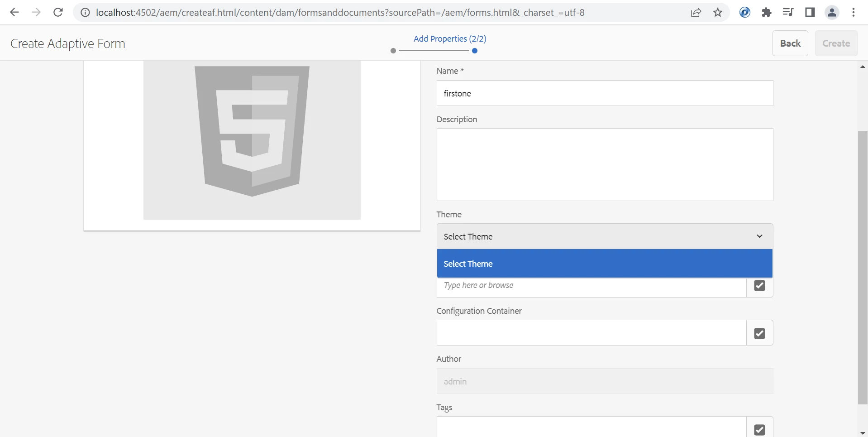Open the Extensions puzzle piece menu
868x437 pixels.
point(767,13)
